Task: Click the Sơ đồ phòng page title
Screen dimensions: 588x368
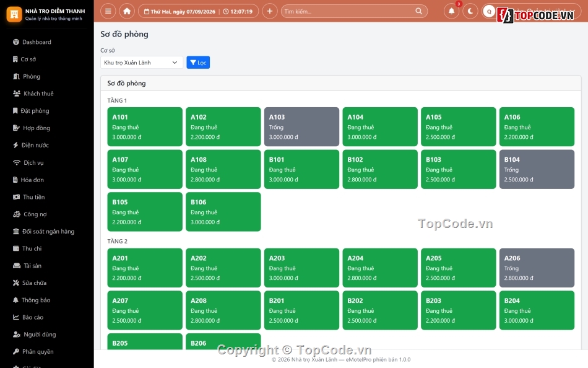Action: [x=124, y=34]
